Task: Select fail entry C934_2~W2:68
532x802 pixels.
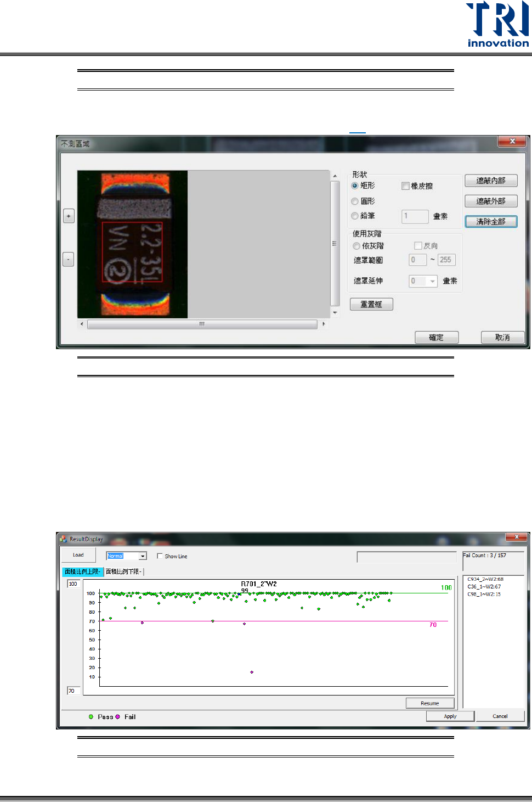Action: (485, 579)
